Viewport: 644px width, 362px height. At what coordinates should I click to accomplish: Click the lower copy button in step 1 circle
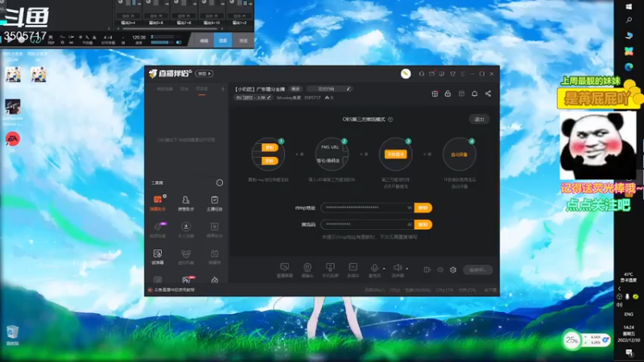point(270,161)
